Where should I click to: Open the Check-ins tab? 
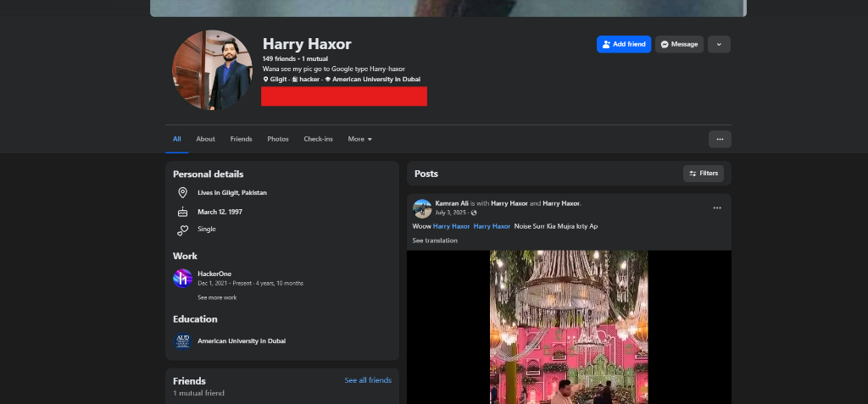(x=319, y=139)
